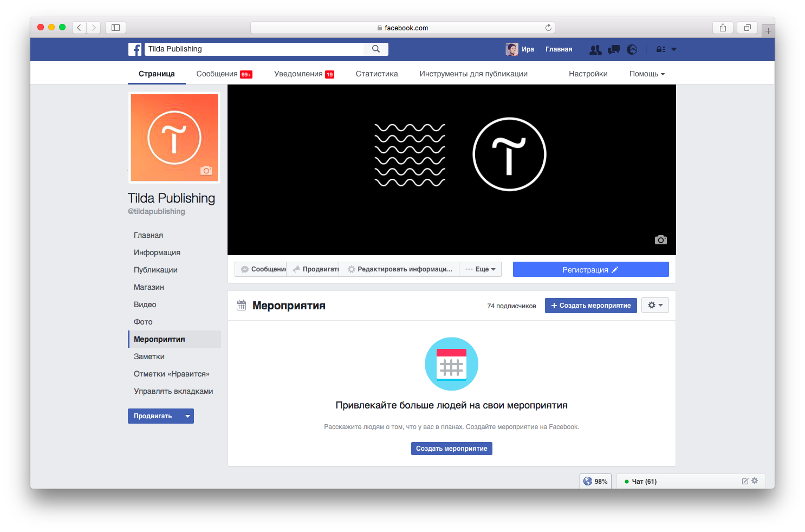Viewport: 805px width, 532px height.
Task: Go back with Safari back arrow
Action: (79, 27)
